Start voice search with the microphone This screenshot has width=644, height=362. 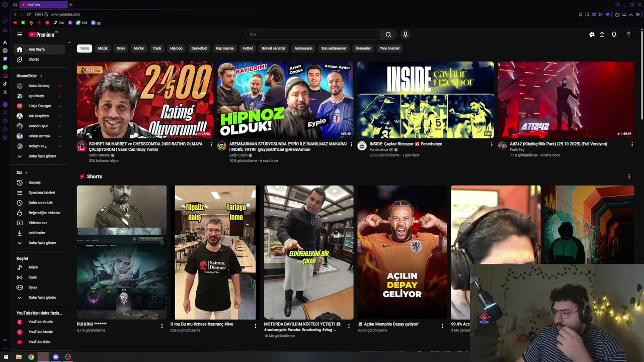click(405, 35)
